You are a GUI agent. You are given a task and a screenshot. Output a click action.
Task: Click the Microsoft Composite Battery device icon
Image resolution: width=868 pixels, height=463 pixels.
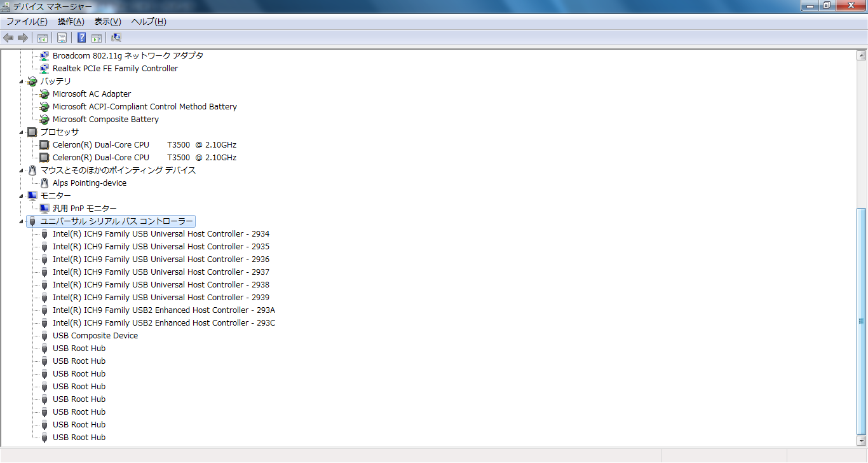pos(44,119)
